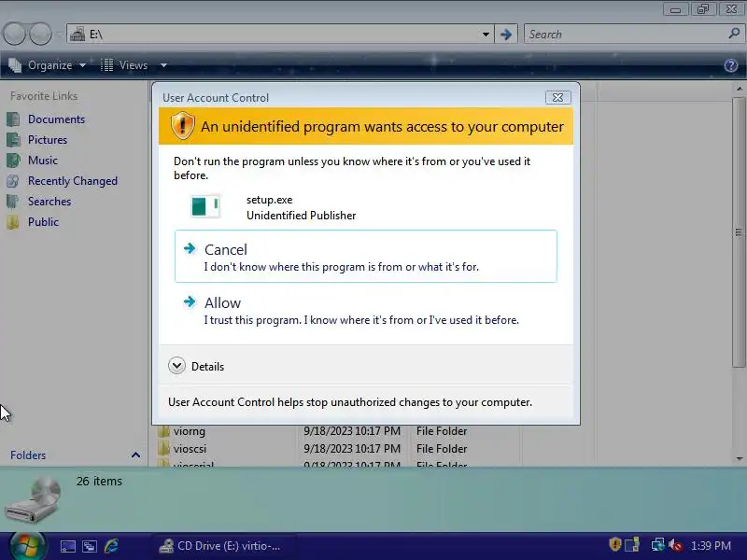Restore down the Explorer window

click(x=703, y=9)
